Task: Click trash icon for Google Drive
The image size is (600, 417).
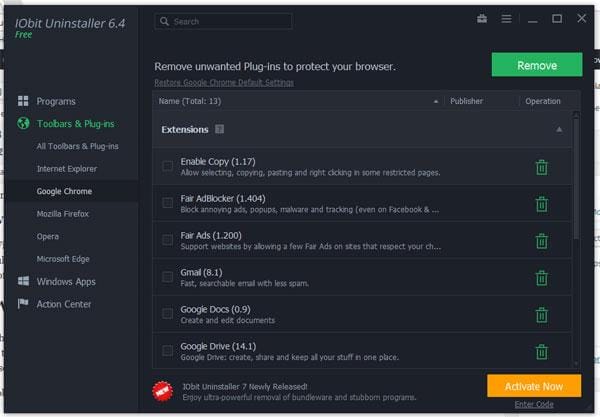Action: pyautogui.click(x=541, y=352)
